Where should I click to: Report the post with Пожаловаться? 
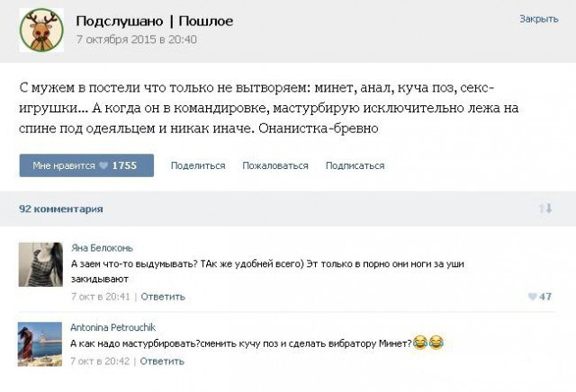tap(275, 165)
